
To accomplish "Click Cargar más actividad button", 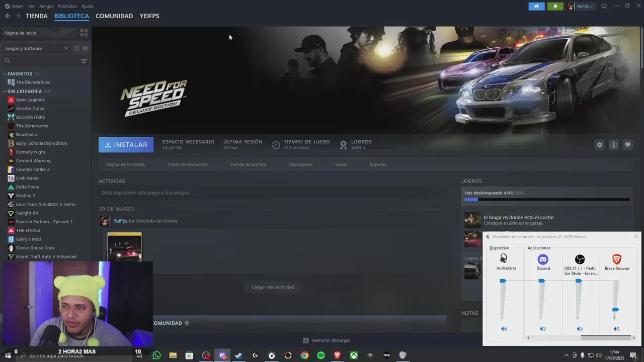I will [x=273, y=287].
